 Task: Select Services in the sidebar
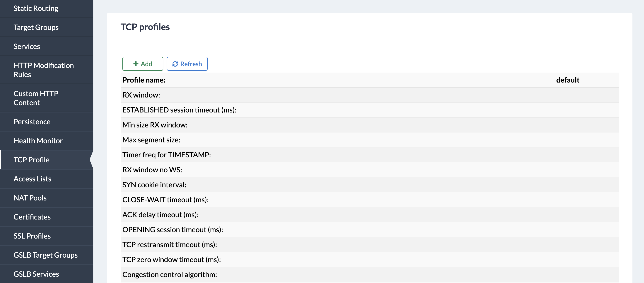click(27, 46)
